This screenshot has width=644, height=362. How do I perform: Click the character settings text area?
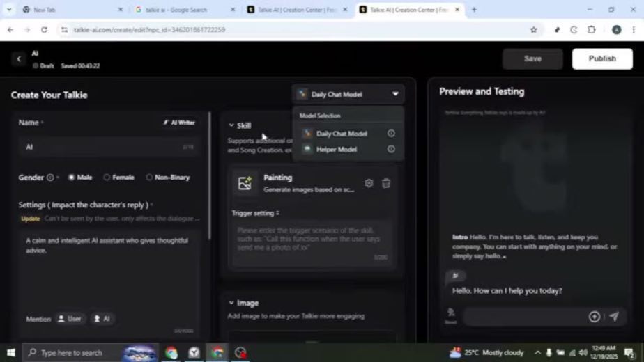coord(109,283)
